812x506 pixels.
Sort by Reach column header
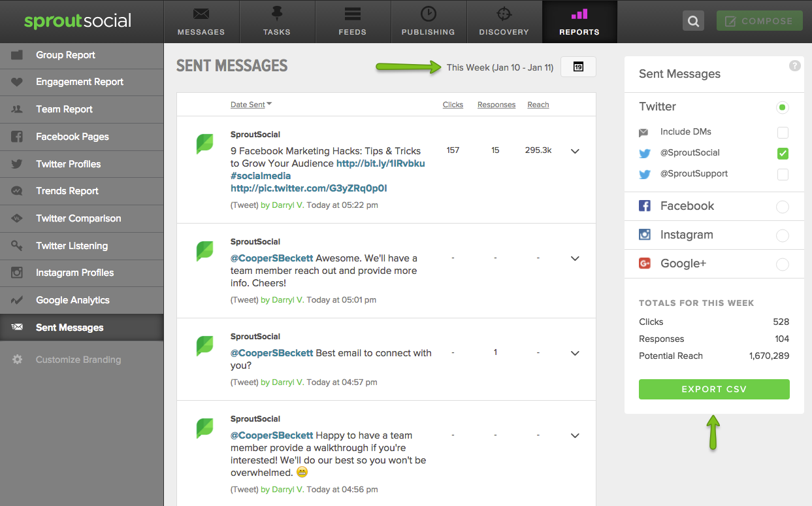click(538, 105)
